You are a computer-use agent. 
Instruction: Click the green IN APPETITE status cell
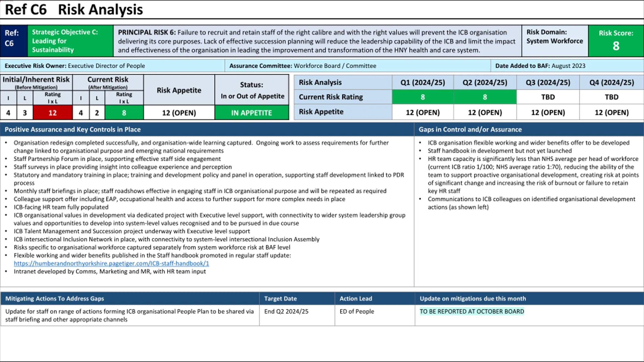click(252, 113)
